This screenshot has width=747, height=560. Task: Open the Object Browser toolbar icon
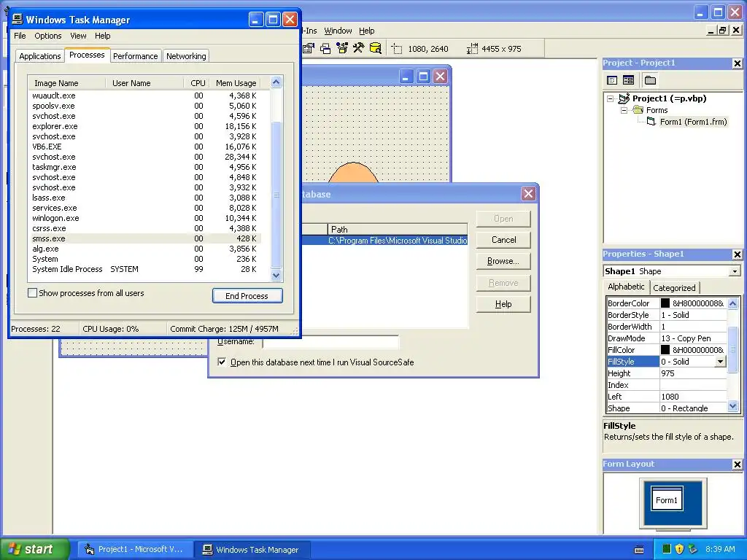pyautogui.click(x=342, y=48)
